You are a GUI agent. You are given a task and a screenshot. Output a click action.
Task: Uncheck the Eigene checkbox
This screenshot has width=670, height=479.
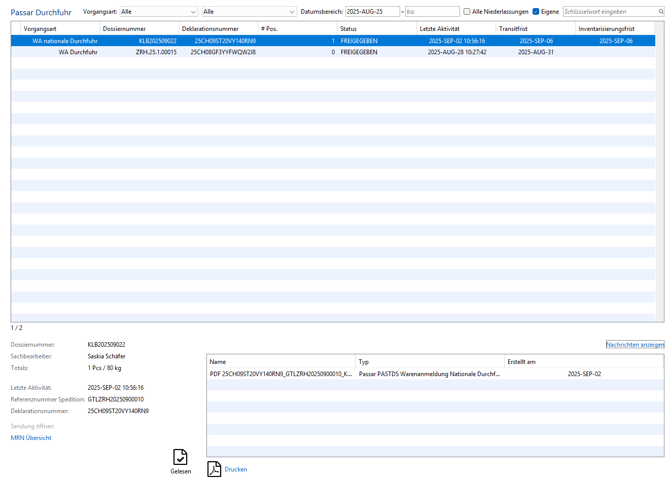[536, 12]
